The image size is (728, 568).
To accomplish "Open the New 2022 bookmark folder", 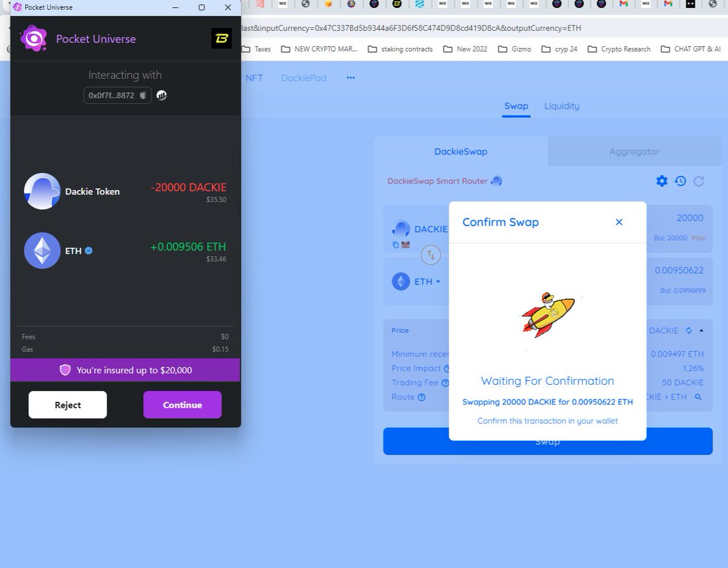I will click(x=465, y=49).
